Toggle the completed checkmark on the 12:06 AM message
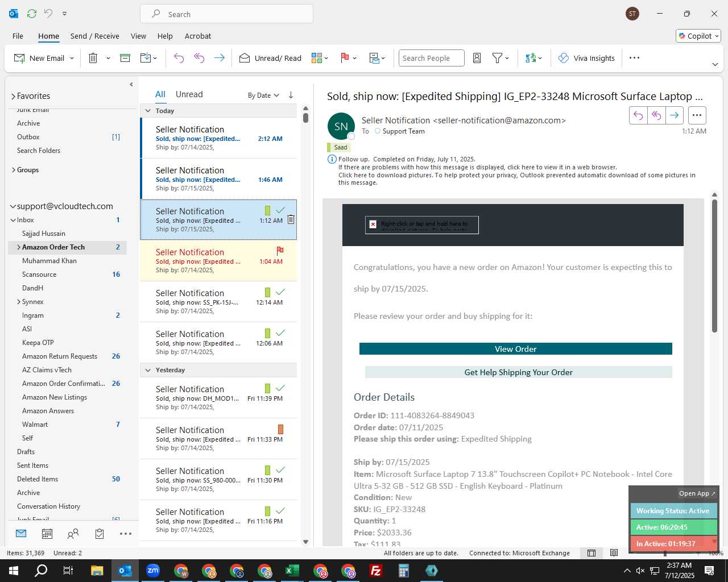Screen dimensions: 728x582 pyautogui.click(x=280, y=333)
